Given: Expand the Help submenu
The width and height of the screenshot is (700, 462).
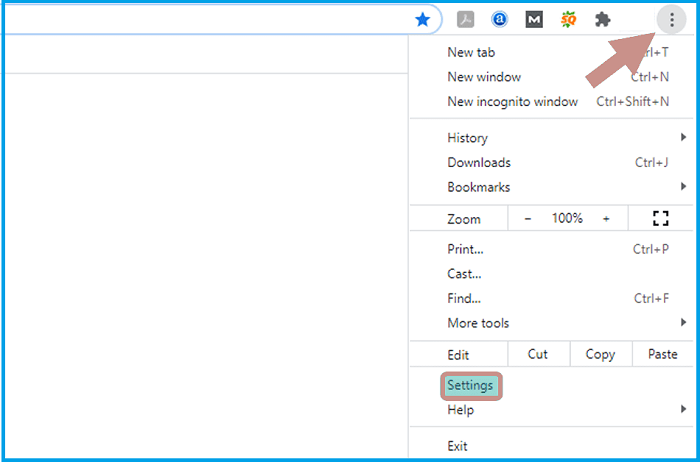Looking at the screenshot, I should pyautogui.click(x=551, y=410).
